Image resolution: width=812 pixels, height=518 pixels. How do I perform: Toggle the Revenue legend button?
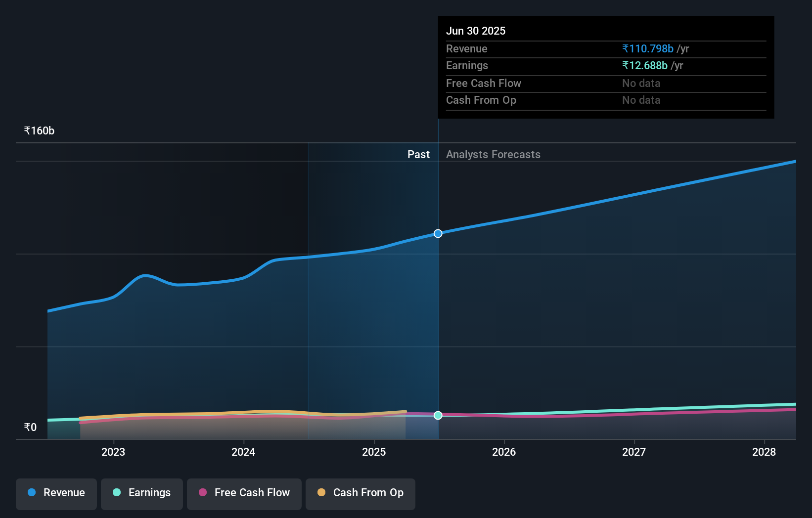(56, 494)
